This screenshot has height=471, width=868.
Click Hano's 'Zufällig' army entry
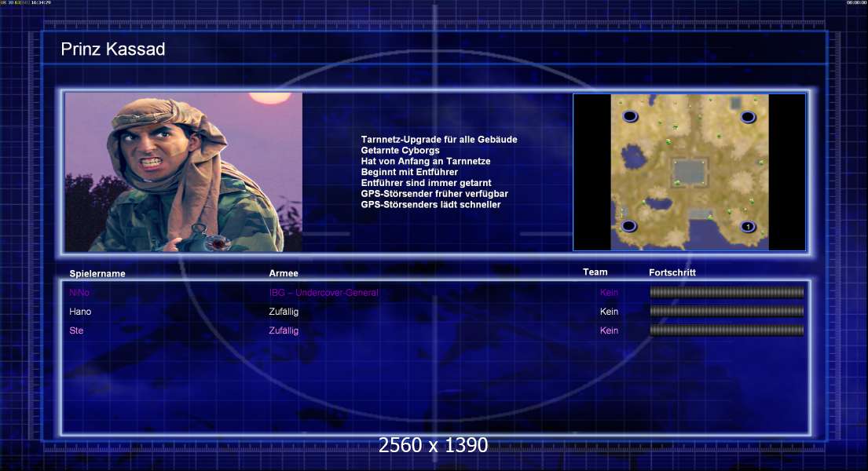tap(284, 312)
